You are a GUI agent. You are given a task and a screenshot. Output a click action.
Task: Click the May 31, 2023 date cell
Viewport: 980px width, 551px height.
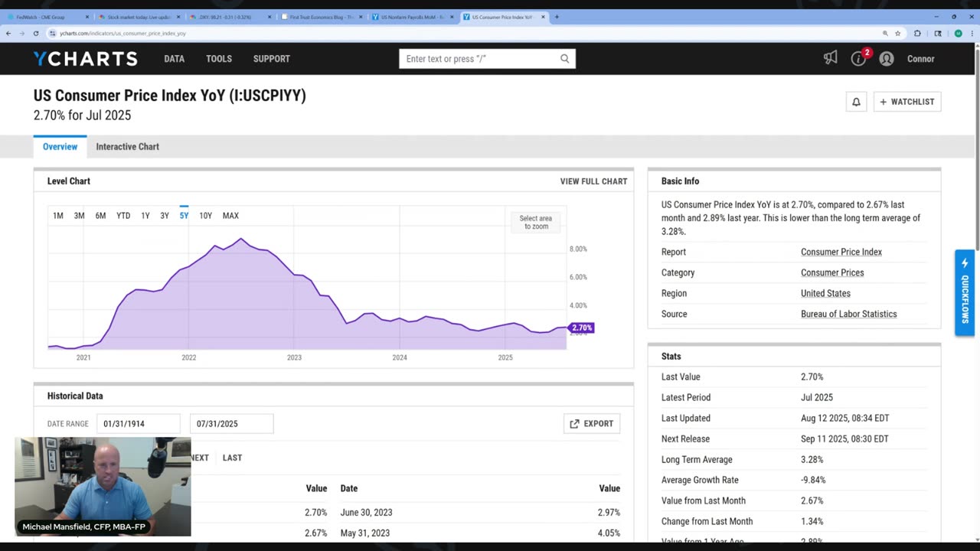tap(365, 533)
